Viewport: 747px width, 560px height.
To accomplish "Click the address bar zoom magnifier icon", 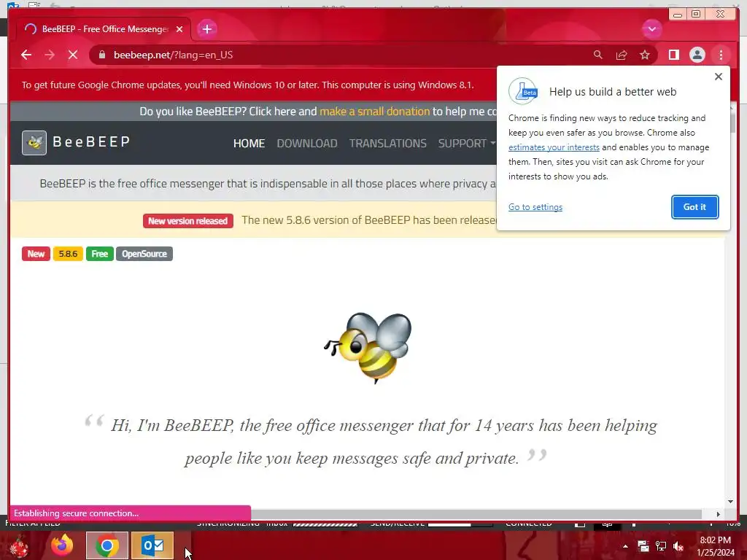I will coord(598,55).
